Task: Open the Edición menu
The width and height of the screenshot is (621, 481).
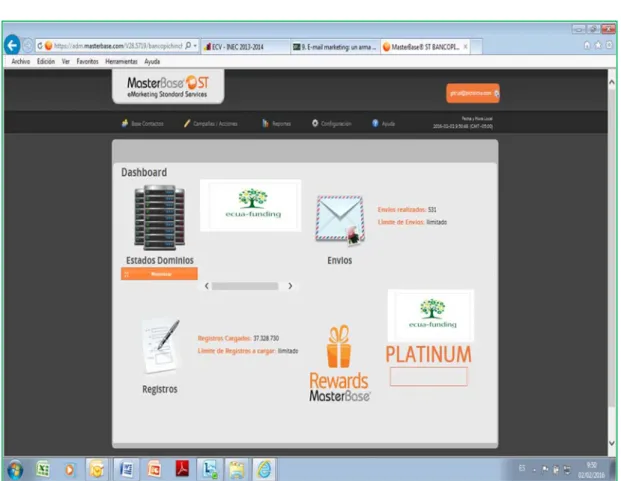Action: (x=46, y=61)
